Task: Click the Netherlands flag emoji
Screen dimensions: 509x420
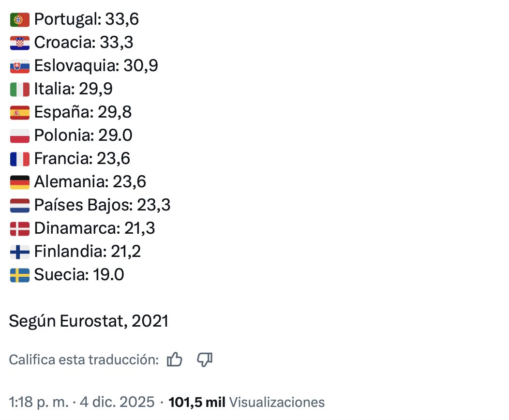Action: pos(20,205)
